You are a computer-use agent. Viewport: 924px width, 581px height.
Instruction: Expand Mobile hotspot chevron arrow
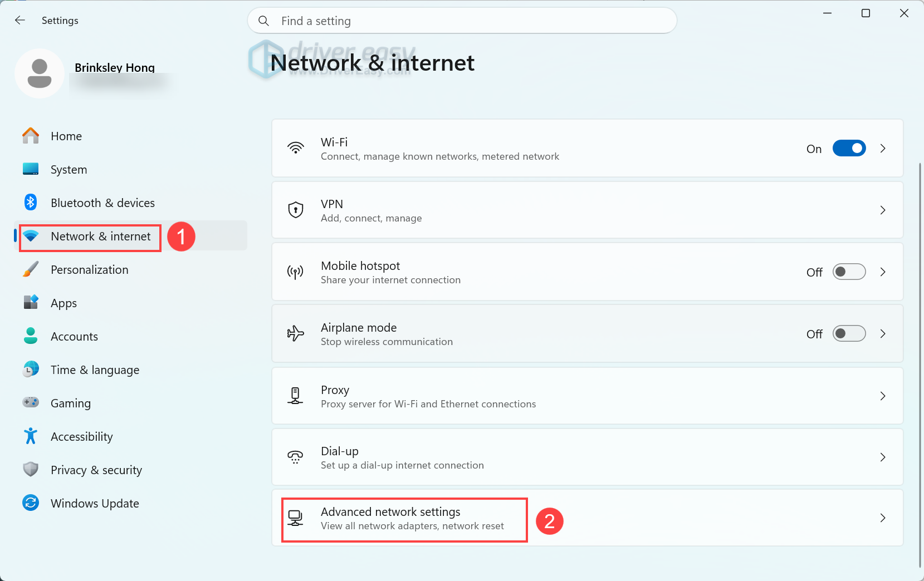tap(883, 272)
